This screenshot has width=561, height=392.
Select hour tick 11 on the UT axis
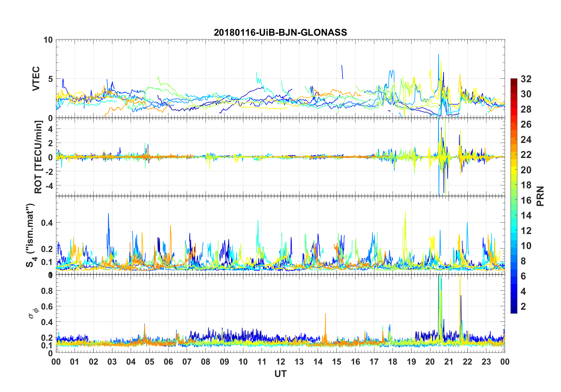point(262,362)
